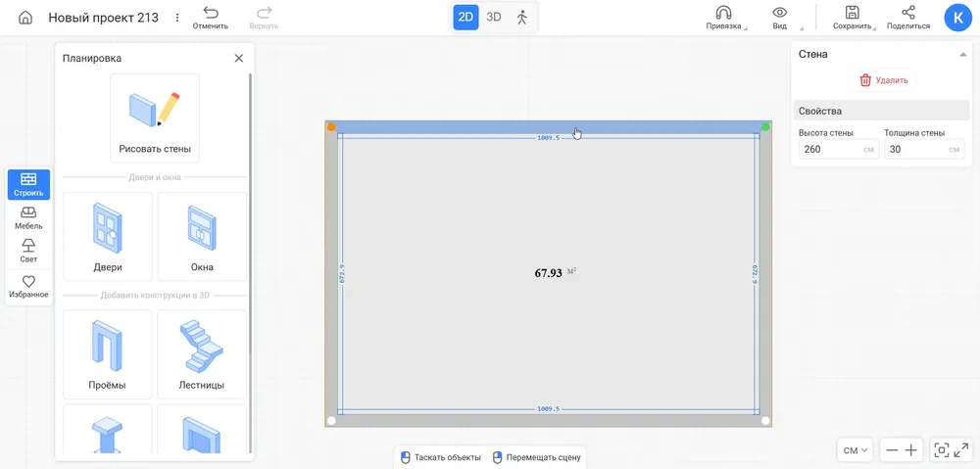Toggle 2D view mode

[465, 17]
